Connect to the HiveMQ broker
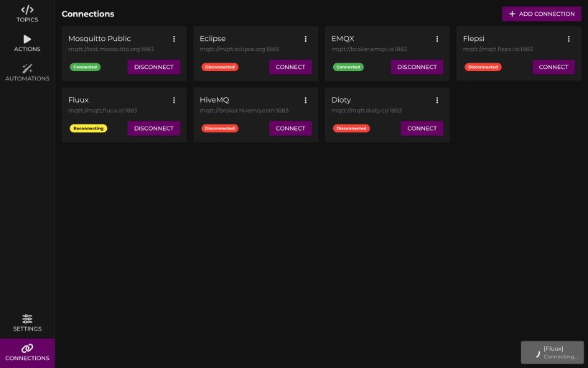This screenshot has height=368, width=588. (290, 129)
